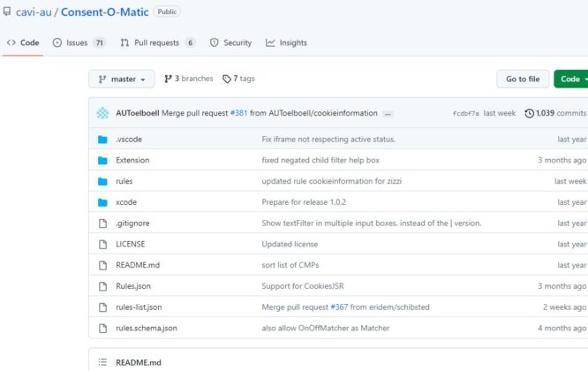The width and height of the screenshot is (588, 371).
Task: Click the Go to file button
Action: 523,79
